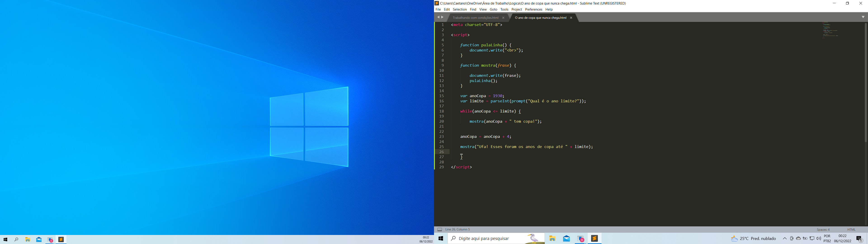
Task: Open the volume speaker tray icon
Action: pyautogui.click(x=819, y=239)
